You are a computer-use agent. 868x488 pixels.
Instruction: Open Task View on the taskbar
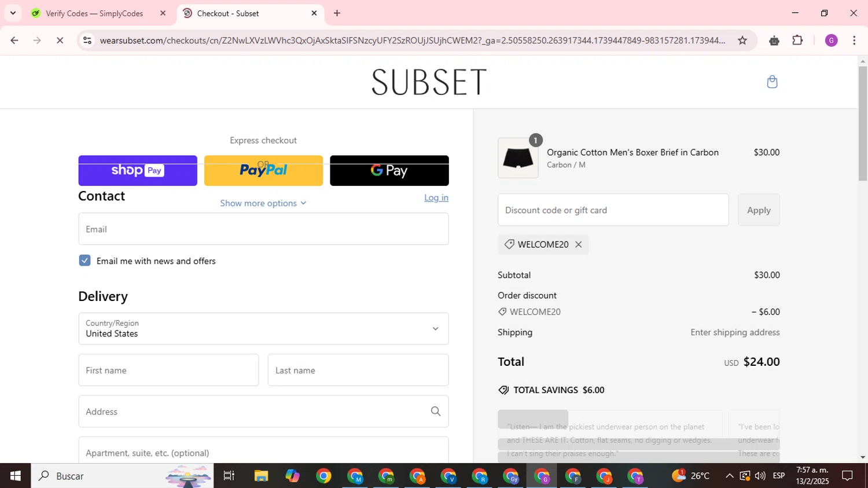[x=229, y=476]
